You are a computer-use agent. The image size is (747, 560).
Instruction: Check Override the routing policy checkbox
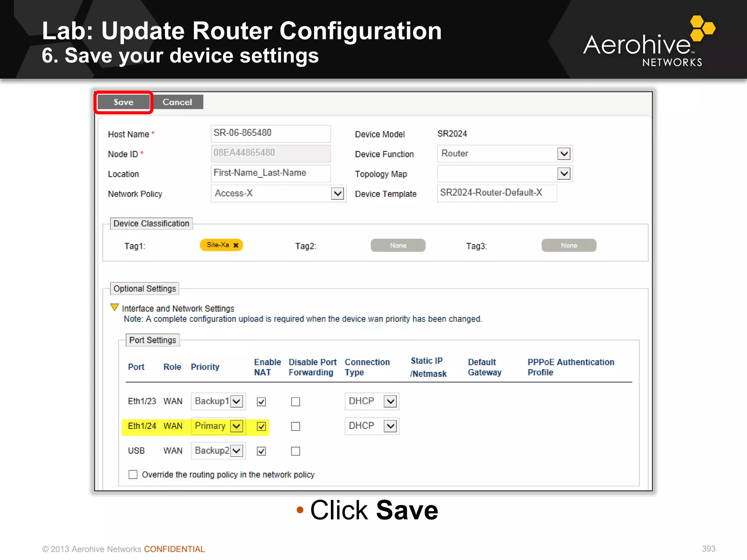(133, 474)
